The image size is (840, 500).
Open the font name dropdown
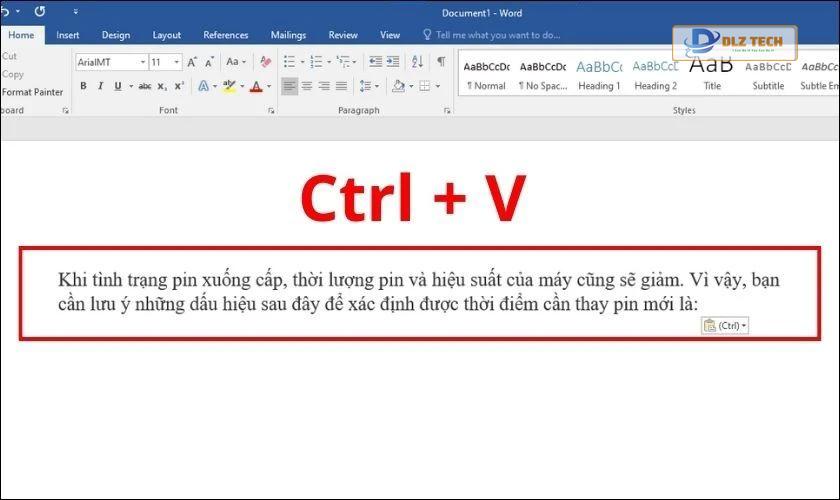tap(143, 62)
